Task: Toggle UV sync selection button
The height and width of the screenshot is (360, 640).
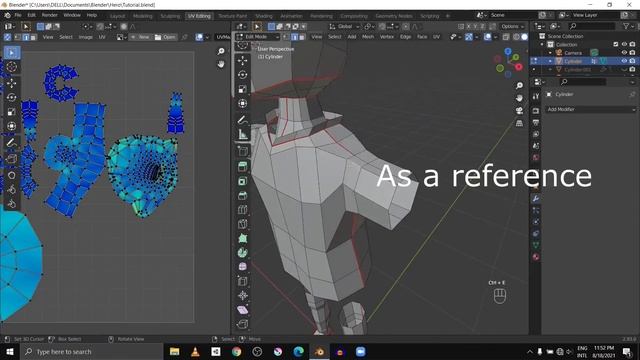Action: tap(7, 37)
